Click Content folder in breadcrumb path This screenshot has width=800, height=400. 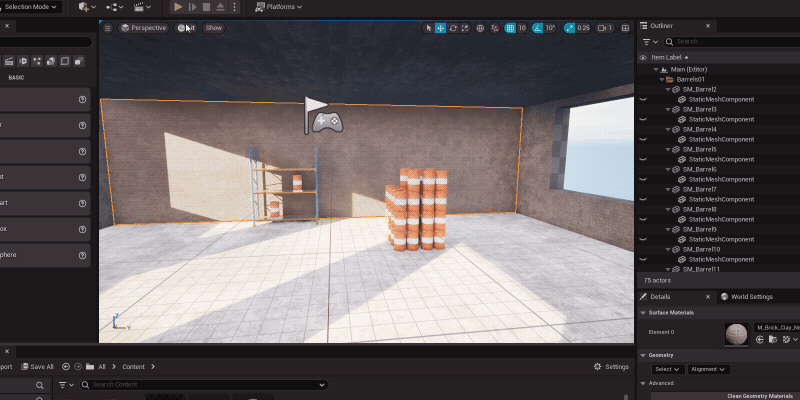click(x=133, y=367)
